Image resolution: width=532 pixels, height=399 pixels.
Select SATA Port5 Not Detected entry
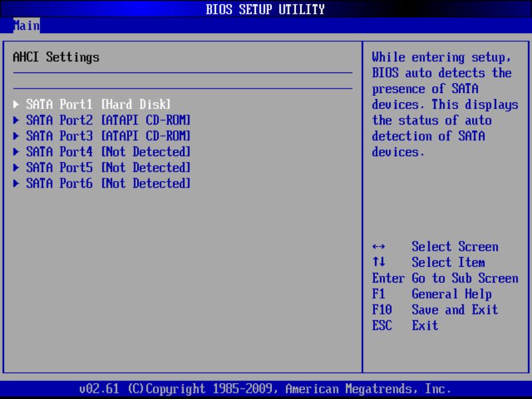point(108,168)
